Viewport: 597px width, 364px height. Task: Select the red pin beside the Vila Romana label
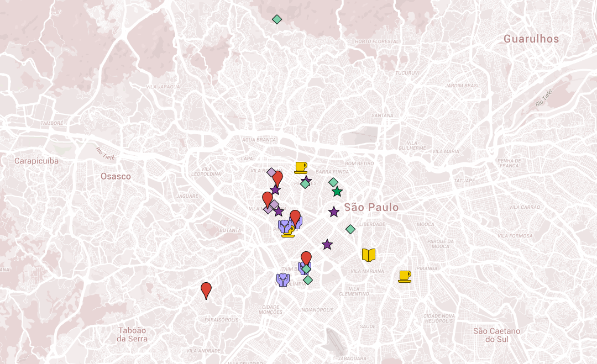pos(277,179)
